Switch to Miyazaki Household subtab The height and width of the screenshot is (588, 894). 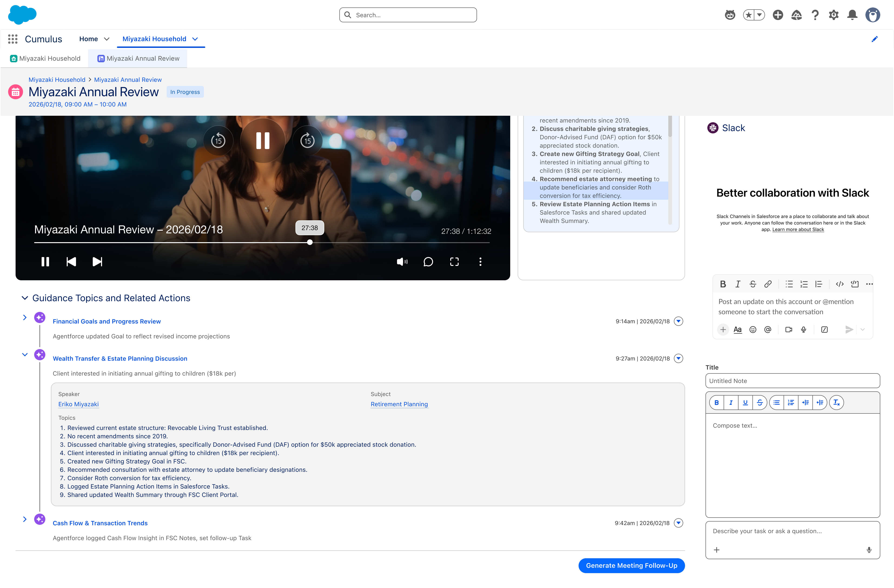click(x=45, y=59)
